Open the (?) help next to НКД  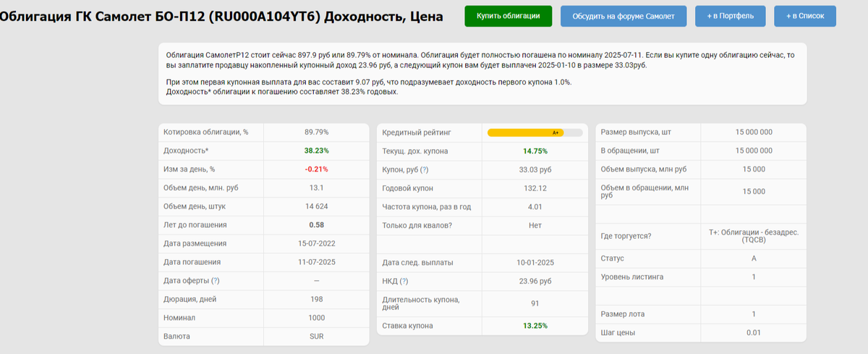pyautogui.click(x=404, y=281)
